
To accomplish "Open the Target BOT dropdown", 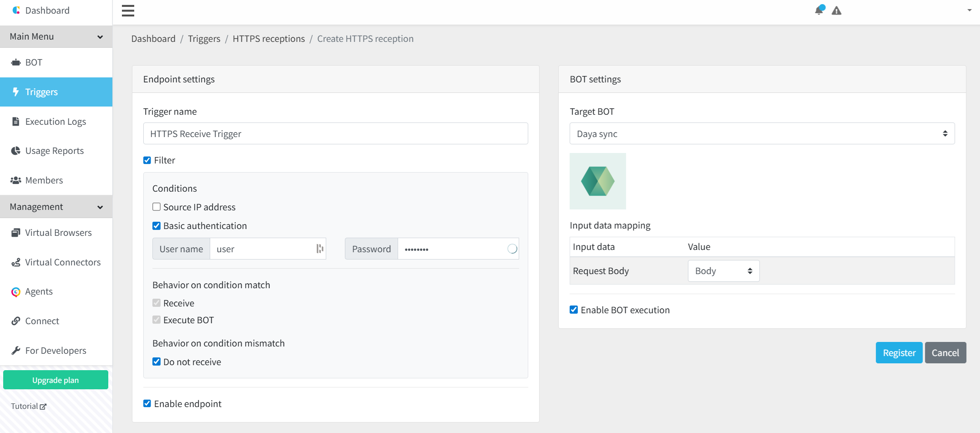I will point(762,133).
